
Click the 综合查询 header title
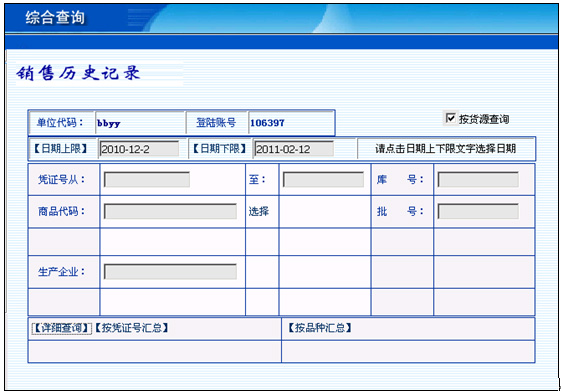[x=55, y=18]
